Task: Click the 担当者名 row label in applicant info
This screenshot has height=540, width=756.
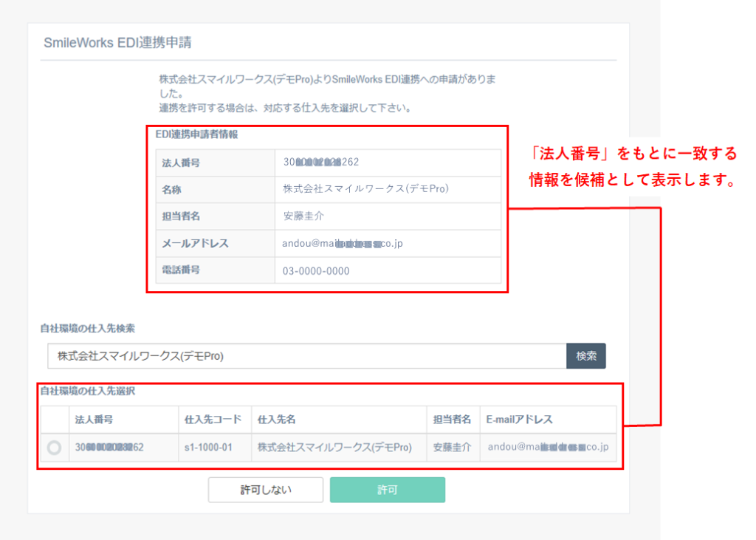Action: (181, 216)
